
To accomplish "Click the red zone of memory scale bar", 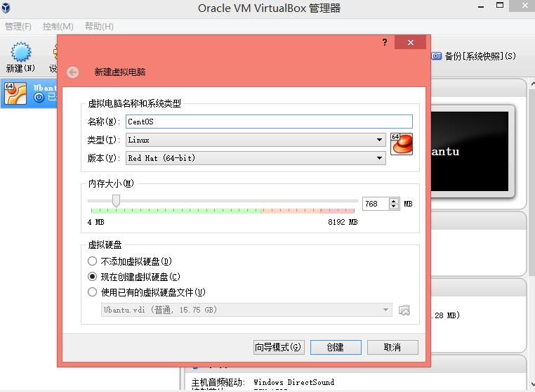I will [337, 211].
